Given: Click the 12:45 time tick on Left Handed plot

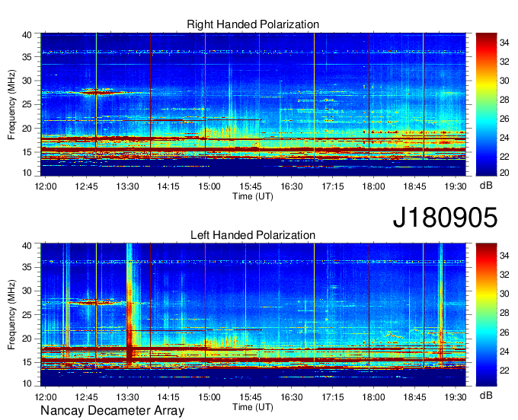Looking at the screenshot, I should tap(86, 396).
